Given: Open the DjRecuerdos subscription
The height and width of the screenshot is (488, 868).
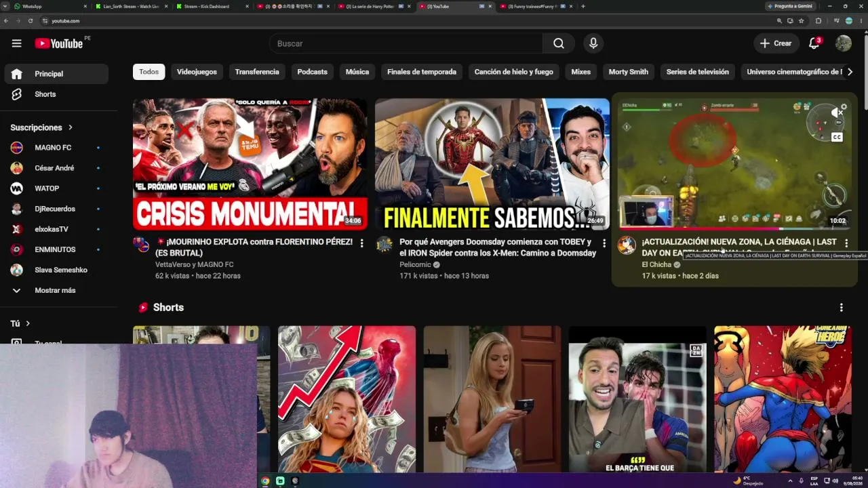Looking at the screenshot, I should coord(56,209).
